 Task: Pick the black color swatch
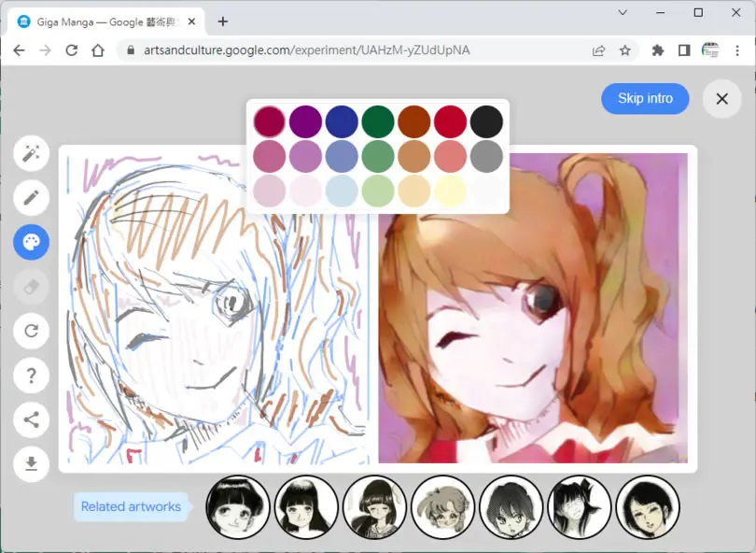[x=486, y=121]
